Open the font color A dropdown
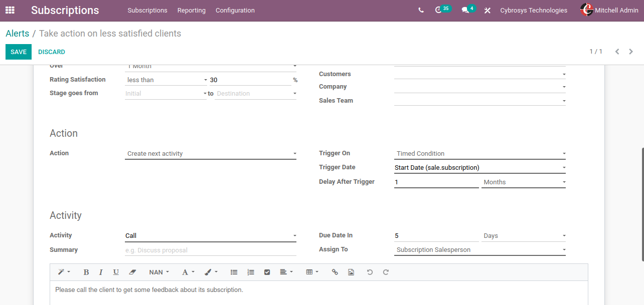The image size is (644, 305). (188, 272)
